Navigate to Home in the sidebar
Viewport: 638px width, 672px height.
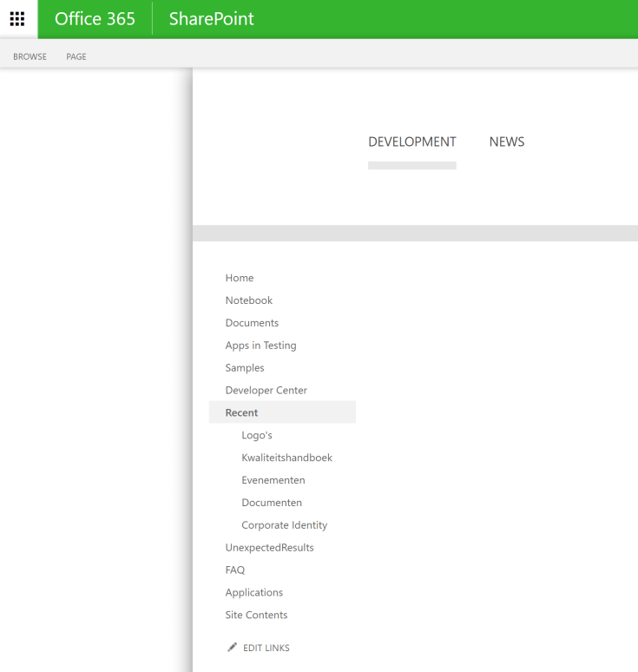240,278
